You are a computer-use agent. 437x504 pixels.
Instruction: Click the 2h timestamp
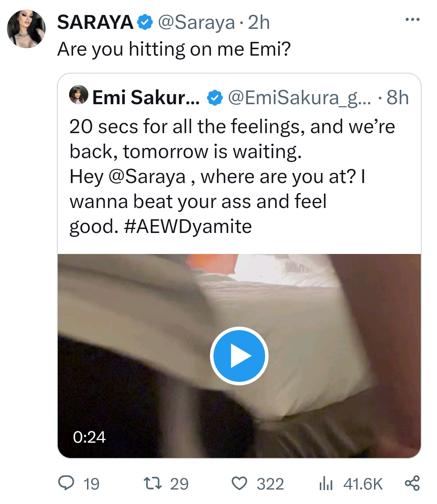[259, 22]
